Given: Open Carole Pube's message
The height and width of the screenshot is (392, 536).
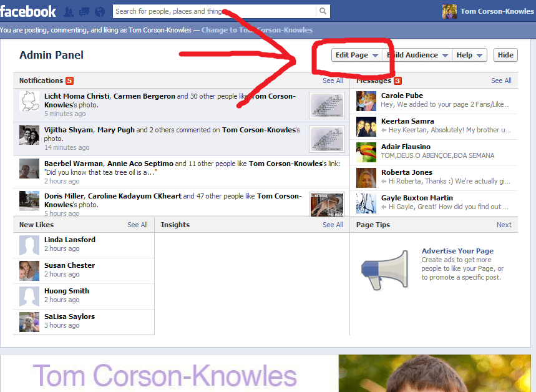Looking at the screenshot, I should tap(434, 101).
